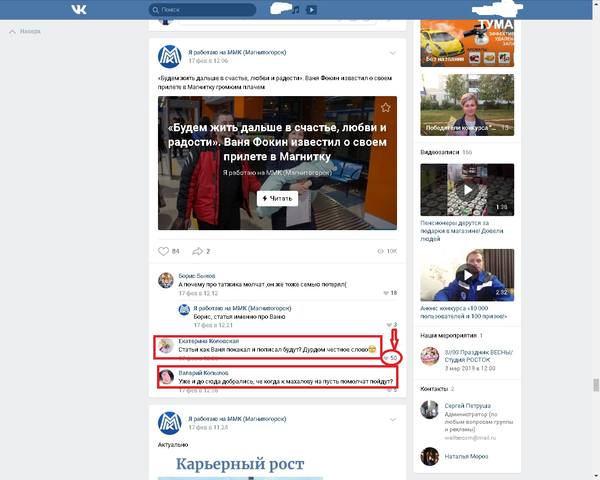Open the MMK avatar of the 11:24 post
The height and width of the screenshot is (480, 600).
click(x=170, y=423)
